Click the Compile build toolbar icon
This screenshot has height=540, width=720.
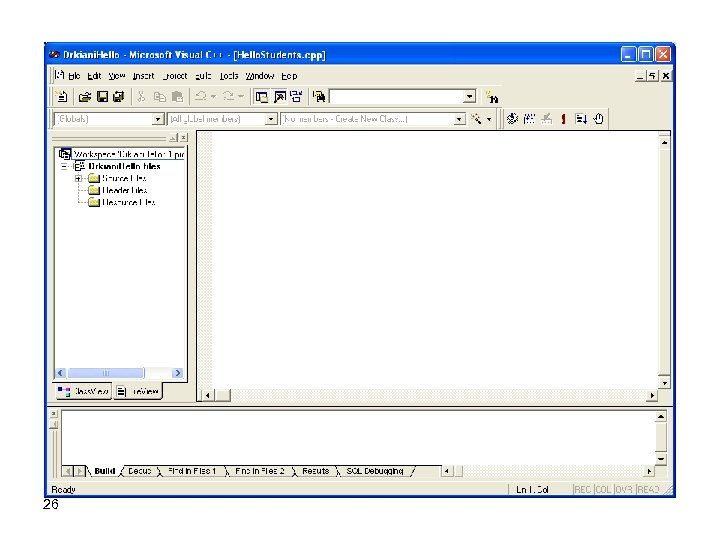tap(512, 119)
